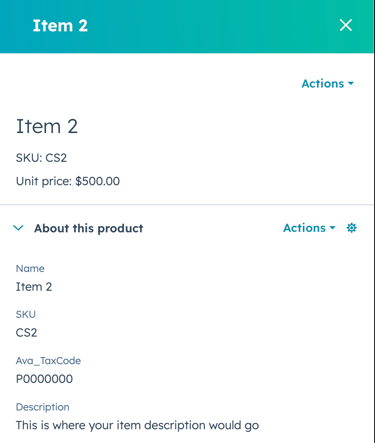Click the Item 2 panel header title

[x=60, y=26]
